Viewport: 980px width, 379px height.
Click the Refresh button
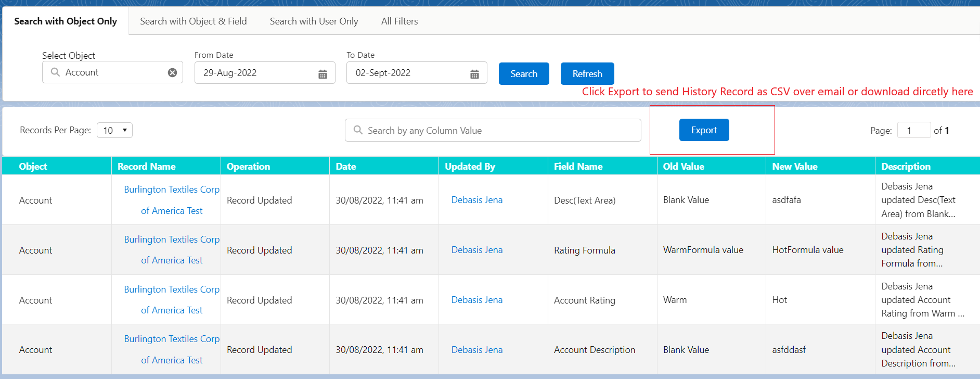coord(587,74)
